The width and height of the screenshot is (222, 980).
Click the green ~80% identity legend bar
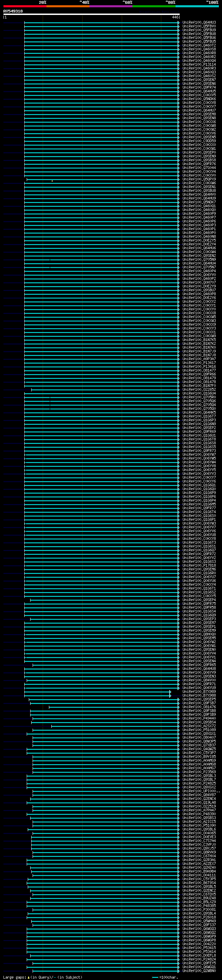[154, 7]
